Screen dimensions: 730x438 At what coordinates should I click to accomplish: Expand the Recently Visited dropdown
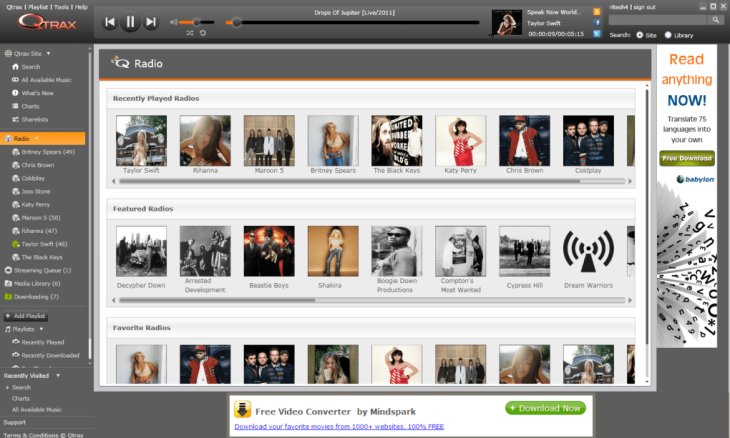tap(57, 375)
